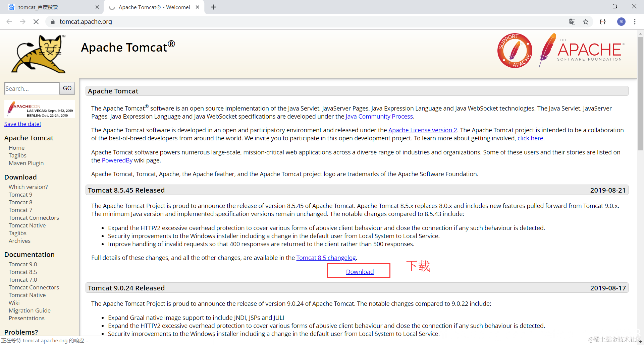The height and width of the screenshot is (345, 644).
Task: Open Apache License version 2 link
Action: tap(423, 130)
